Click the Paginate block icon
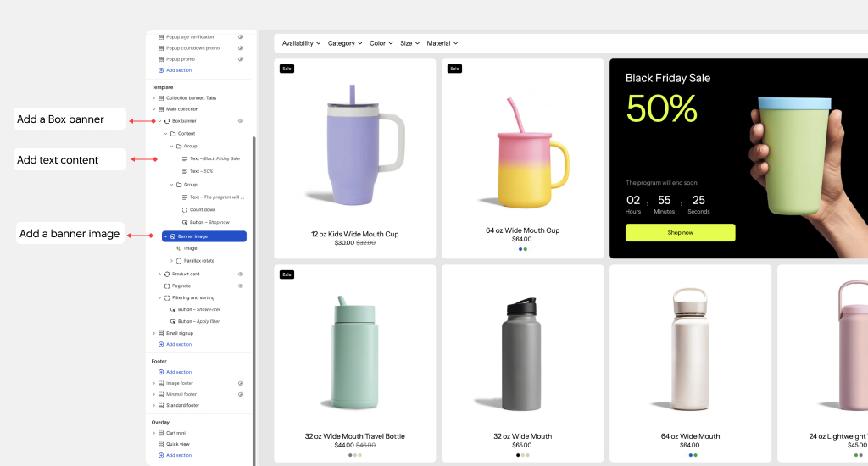Image resolution: width=868 pixels, height=466 pixels. coord(167,286)
